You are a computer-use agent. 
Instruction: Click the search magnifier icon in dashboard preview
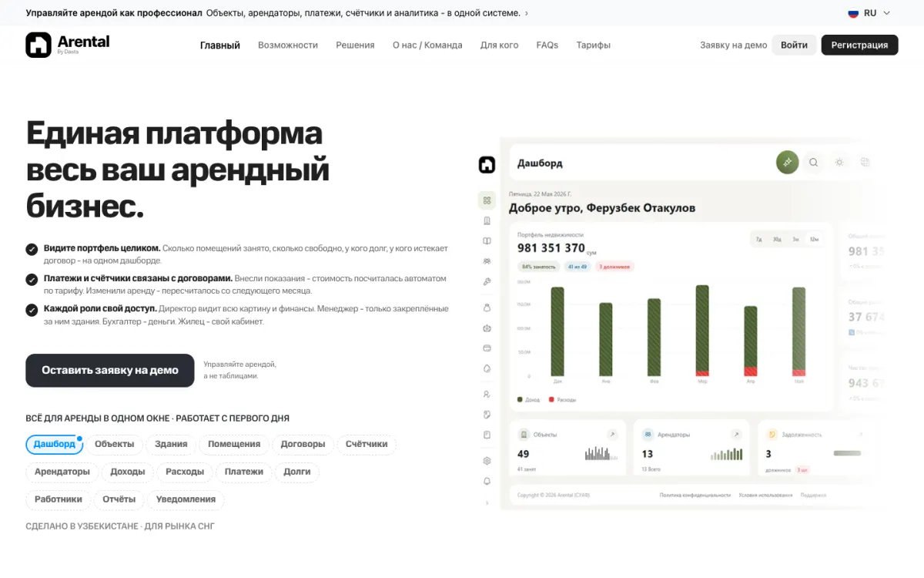(x=813, y=163)
